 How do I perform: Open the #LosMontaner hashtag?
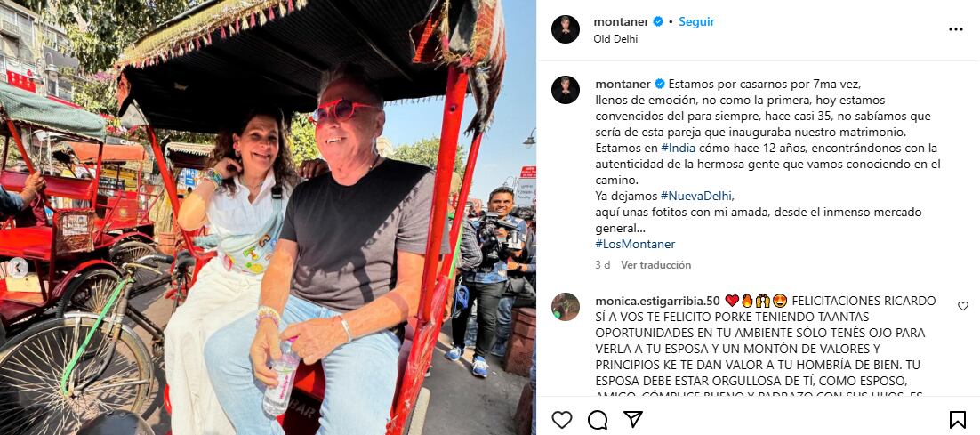pyautogui.click(x=635, y=245)
